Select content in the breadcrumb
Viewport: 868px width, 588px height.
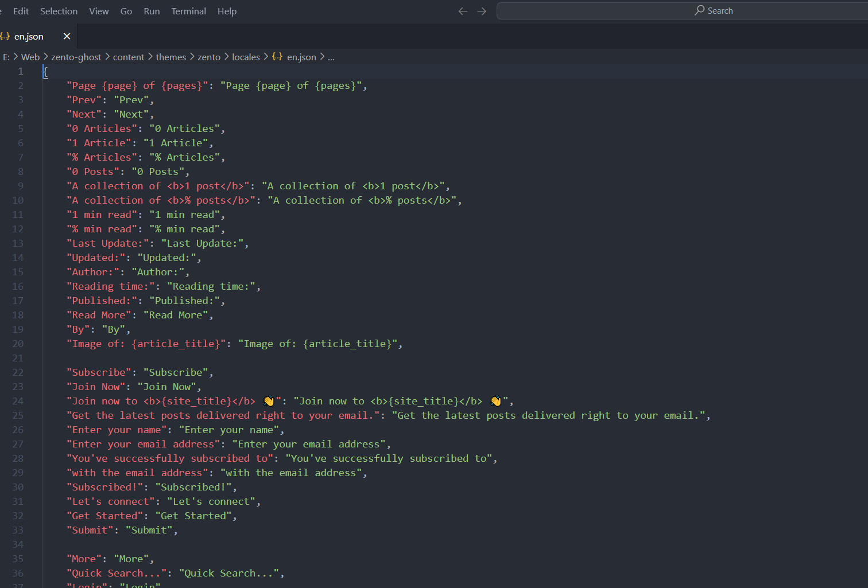(129, 57)
